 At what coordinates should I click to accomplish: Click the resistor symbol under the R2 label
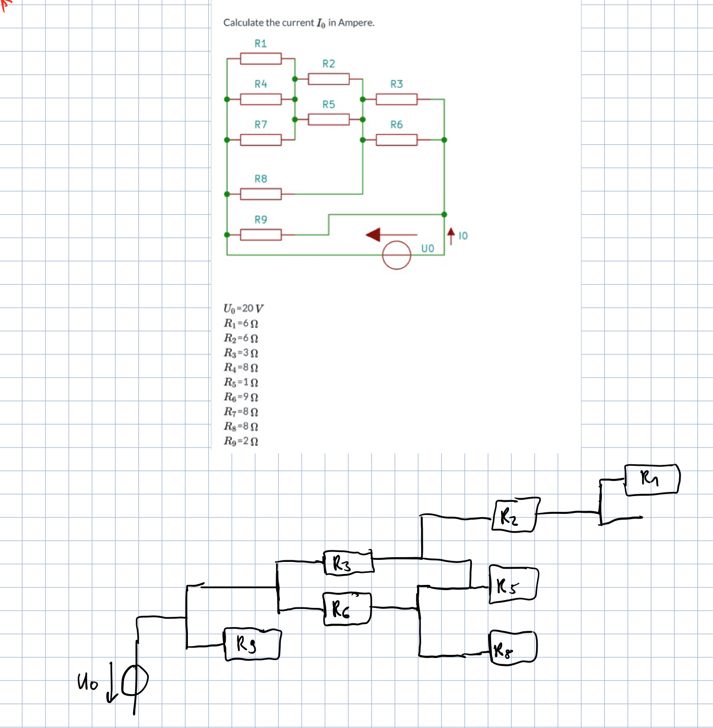click(x=328, y=79)
